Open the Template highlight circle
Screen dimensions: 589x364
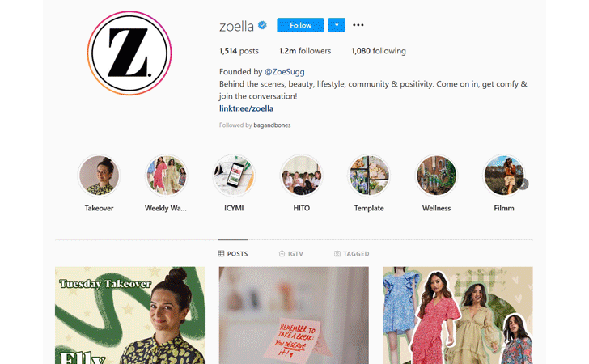click(x=368, y=176)
